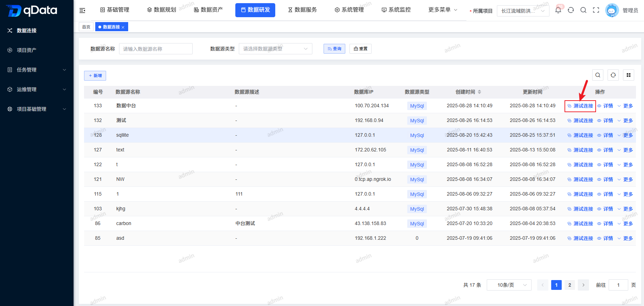Click 0.tcp.ap.ngrok.io cell
Screen dimensions: 644x306
coord(373,179)
